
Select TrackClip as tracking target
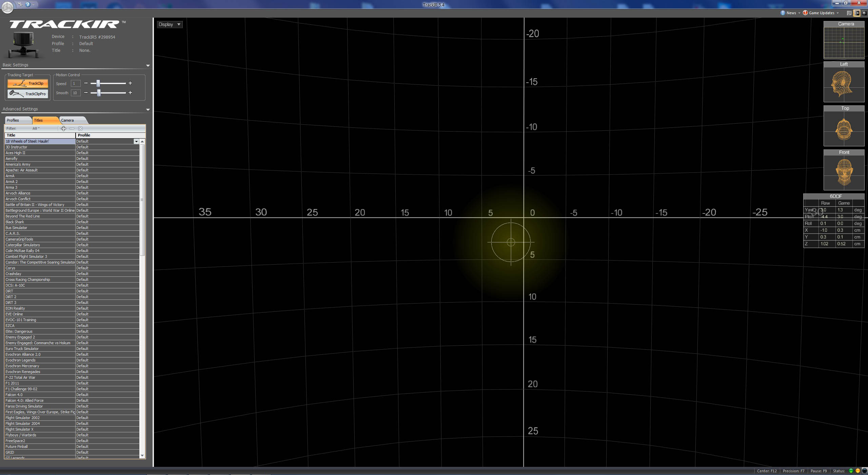pyautogui.click(x=28, y=83)
